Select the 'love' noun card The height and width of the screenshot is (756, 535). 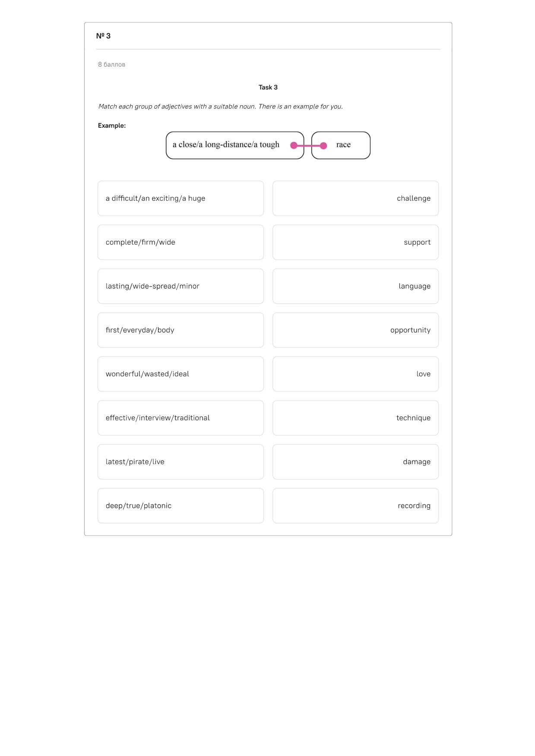(x=355, y=374)
